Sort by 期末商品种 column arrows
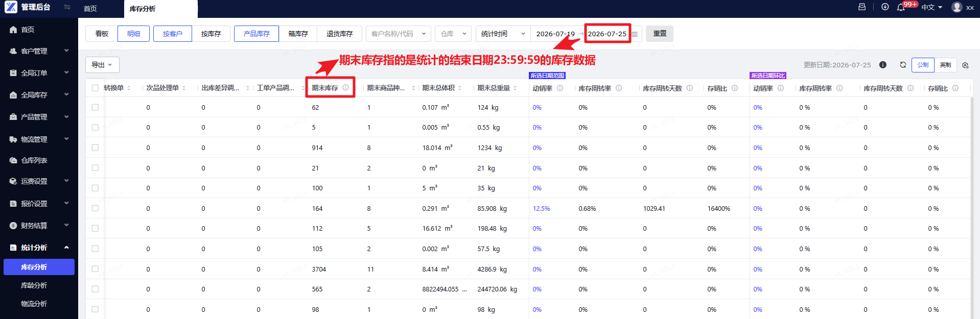The width and height of the screenshot is (980, 319). (413, 88)
